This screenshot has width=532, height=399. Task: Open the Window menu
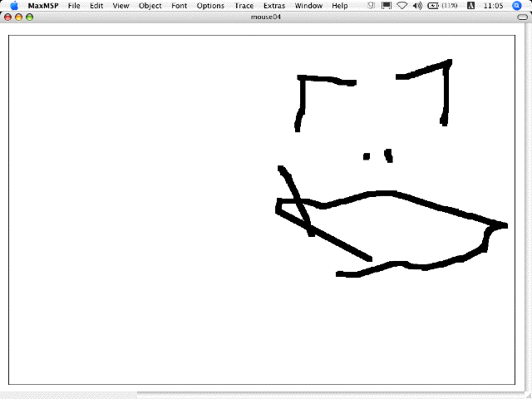pyautogui.click(x=308, y=6)
